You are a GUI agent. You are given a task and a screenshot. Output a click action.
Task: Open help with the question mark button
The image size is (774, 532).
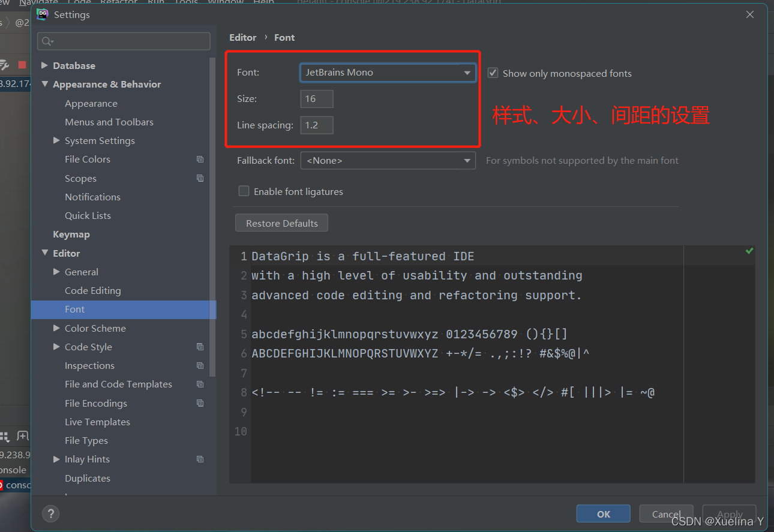pos(50,513)
